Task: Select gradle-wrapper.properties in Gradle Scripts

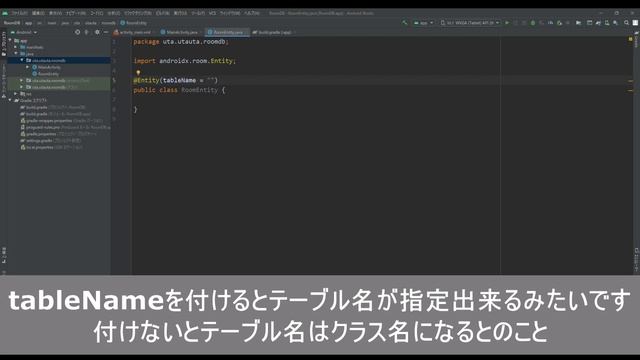Action: pos(49,120)
